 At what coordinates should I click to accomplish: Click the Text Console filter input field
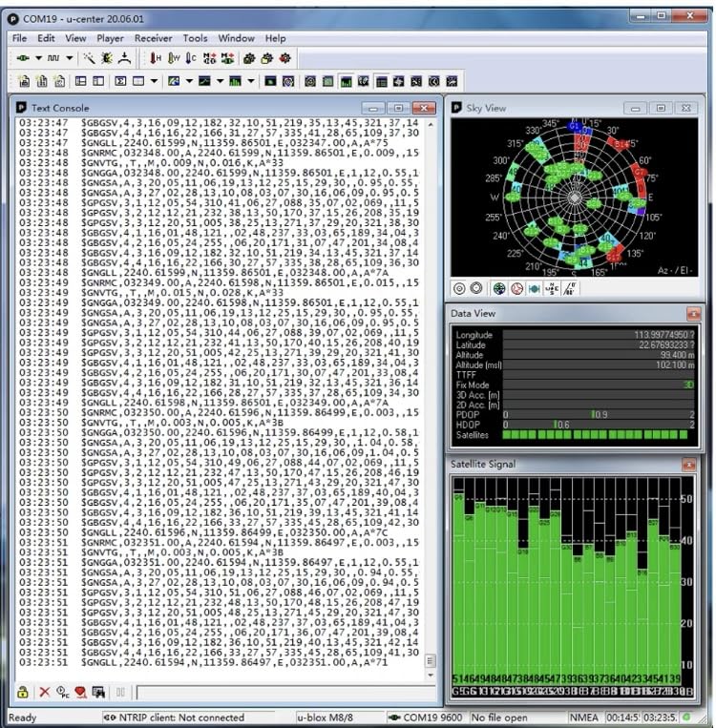(x=284, y=693)
